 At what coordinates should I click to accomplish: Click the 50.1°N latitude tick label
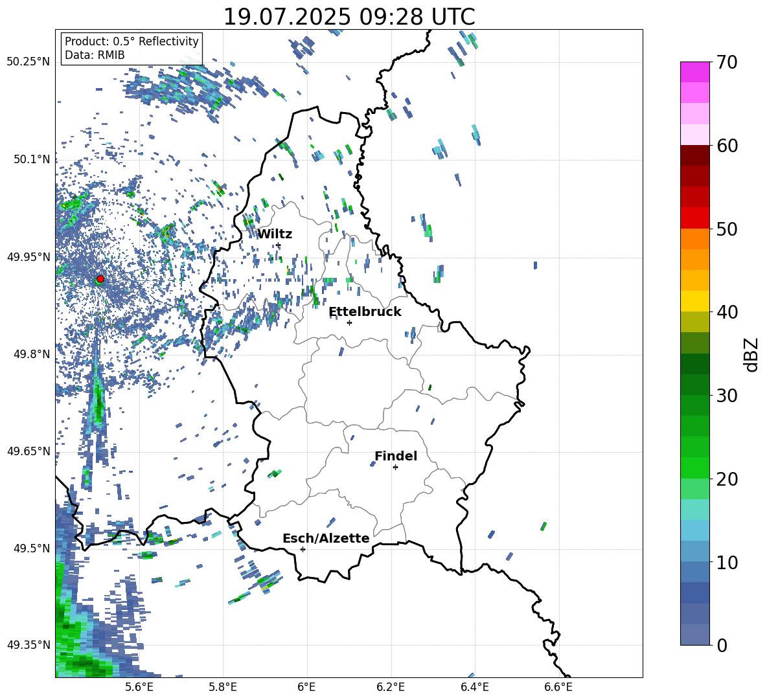(x=32, y=159)
